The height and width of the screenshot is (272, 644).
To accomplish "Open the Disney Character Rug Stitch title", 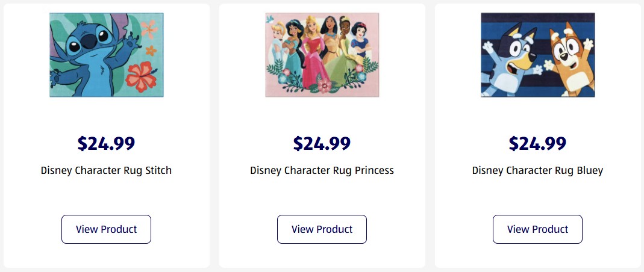I will (x=106, y=170).
